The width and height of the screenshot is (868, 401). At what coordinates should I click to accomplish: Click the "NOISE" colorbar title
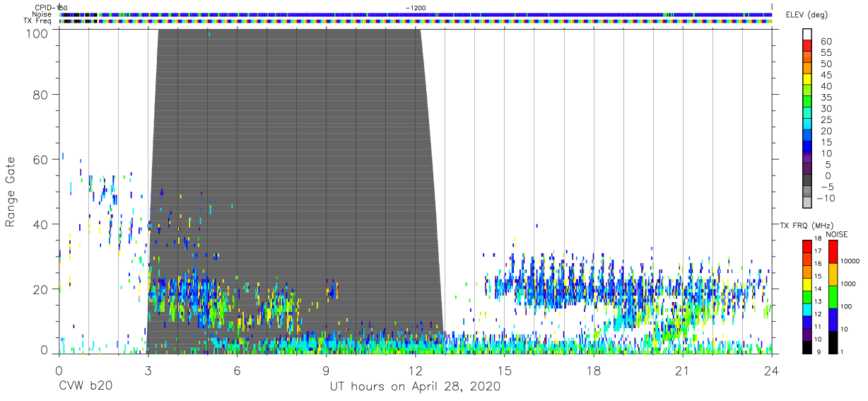click(x=836, y=234)
